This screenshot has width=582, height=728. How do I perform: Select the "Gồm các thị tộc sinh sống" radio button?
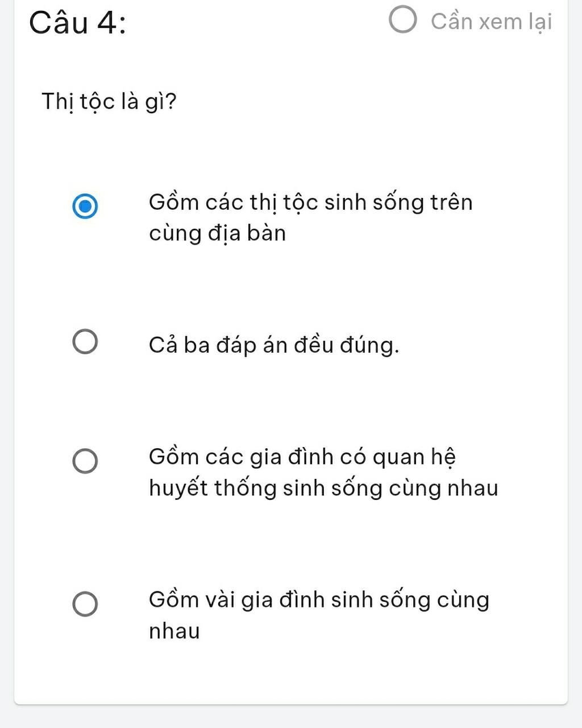tap(85, 205)
